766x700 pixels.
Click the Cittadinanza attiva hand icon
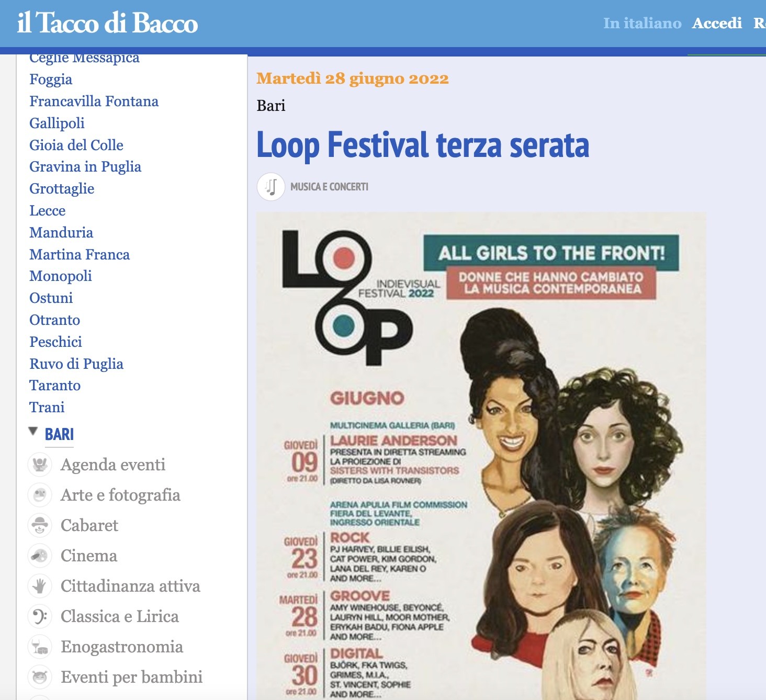[x=40, y=586]
